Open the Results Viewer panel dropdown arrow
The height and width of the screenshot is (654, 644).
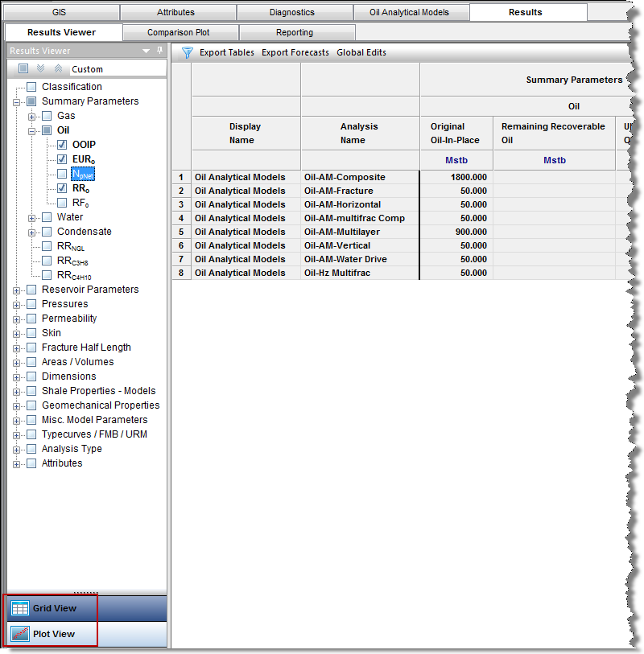[147, 51]
